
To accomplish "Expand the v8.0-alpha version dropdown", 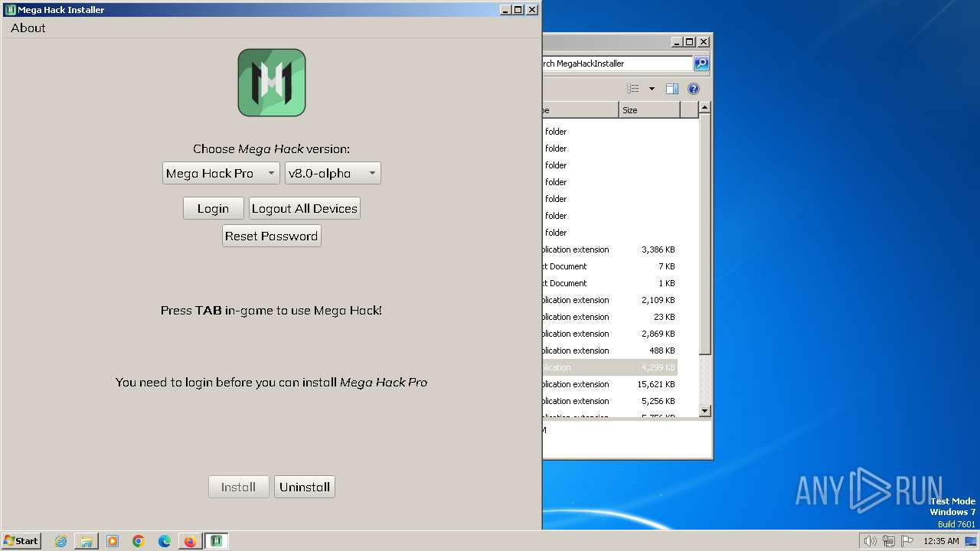I will 333,173.
